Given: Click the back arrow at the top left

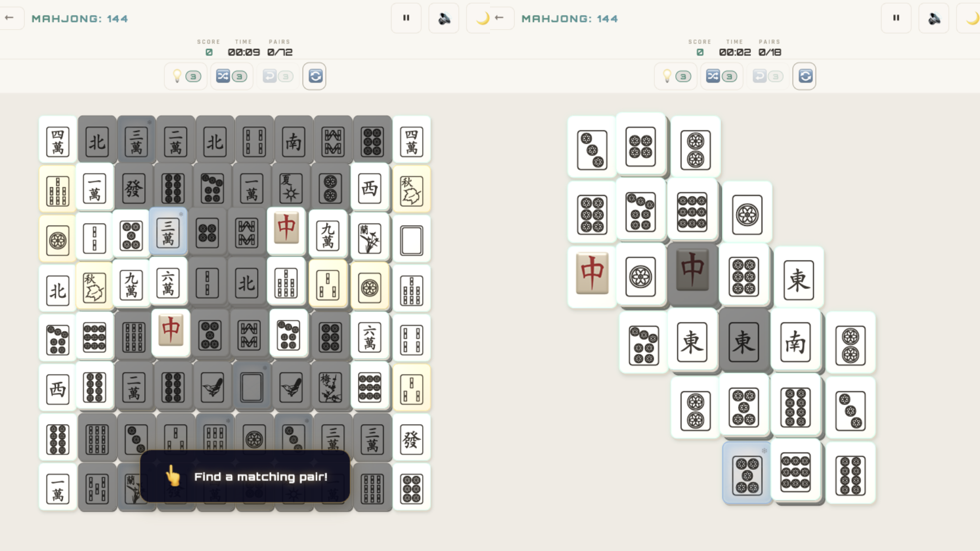Looking at the screenshot, I should tap(8, 18).
